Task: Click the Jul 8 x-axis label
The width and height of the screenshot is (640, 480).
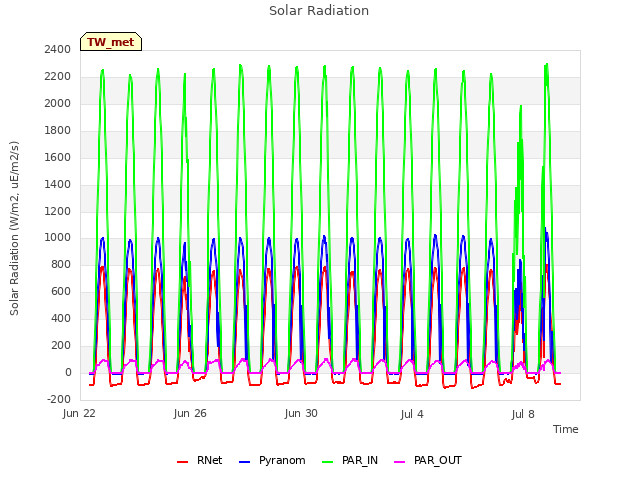Action: pyautogui.click(x=523, y=414)
